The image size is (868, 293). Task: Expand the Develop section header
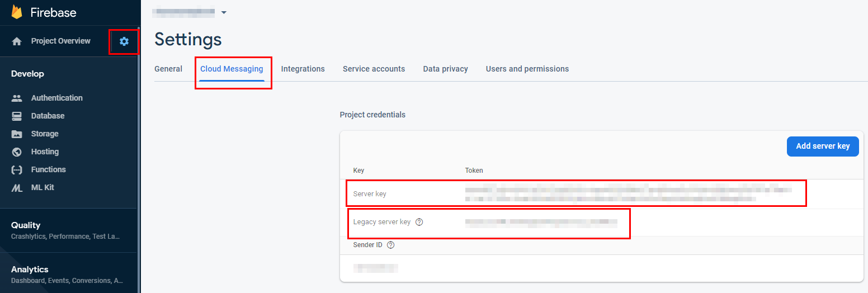coord(27,74)
